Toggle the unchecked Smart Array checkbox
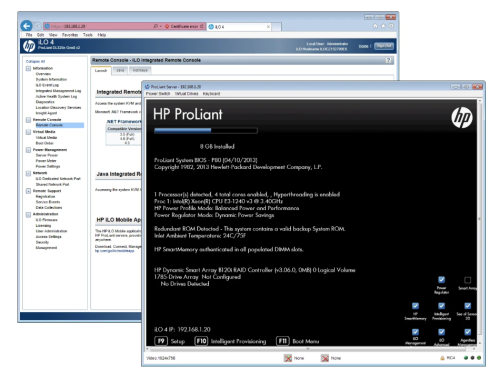The height and width of the screenshot is (378, 500). pyautogui.click(x=467, y=280)
